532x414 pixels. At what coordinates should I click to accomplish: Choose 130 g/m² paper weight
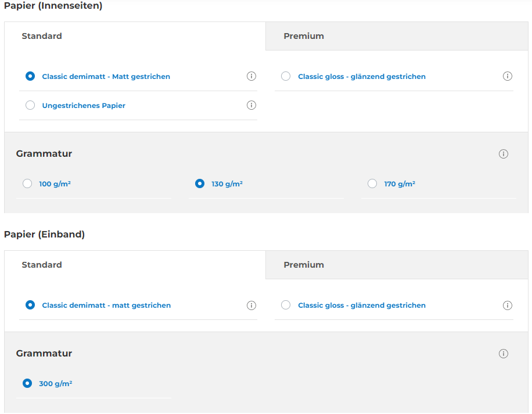(x=200, y=183)
